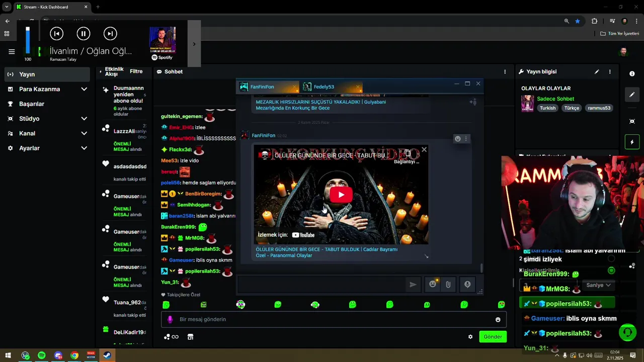
Task: Click Steam chat voice microphone icon
Action: point(467,285)
